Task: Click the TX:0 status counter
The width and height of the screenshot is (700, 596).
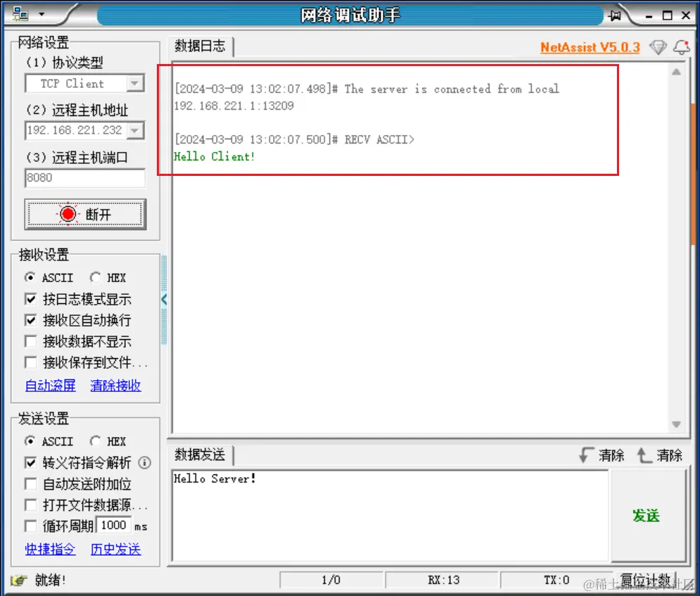Action: 556,580
